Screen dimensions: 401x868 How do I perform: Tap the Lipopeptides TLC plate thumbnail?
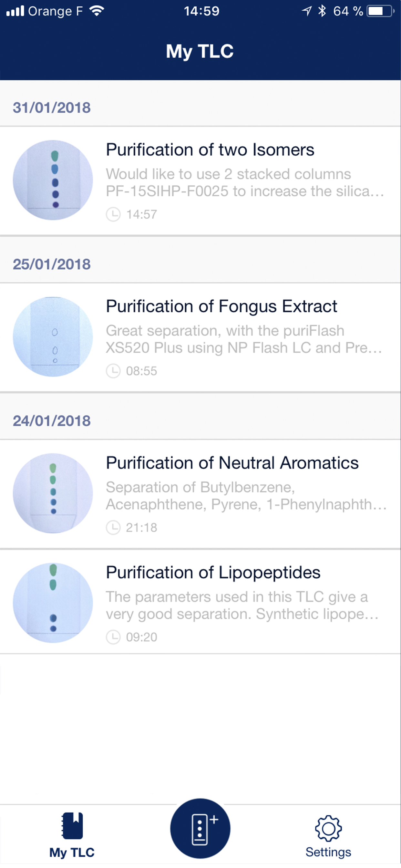click(x=53, y=603)
